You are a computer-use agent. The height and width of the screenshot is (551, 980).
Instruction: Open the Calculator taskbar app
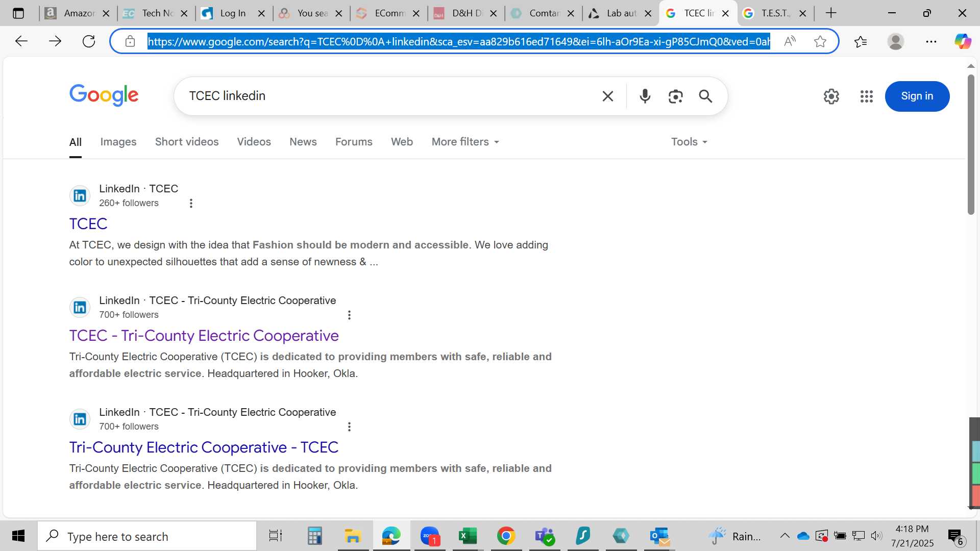314,536
